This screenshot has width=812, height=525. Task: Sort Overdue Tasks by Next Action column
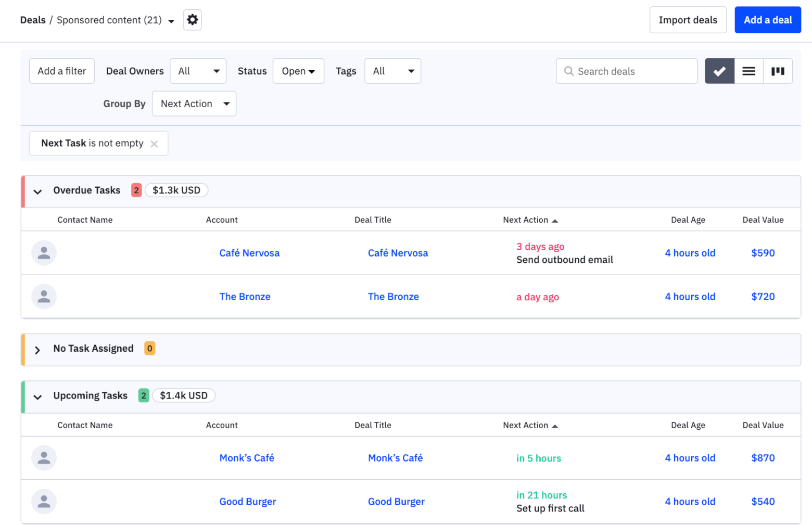pyautogui.click(x=530, y=220)
